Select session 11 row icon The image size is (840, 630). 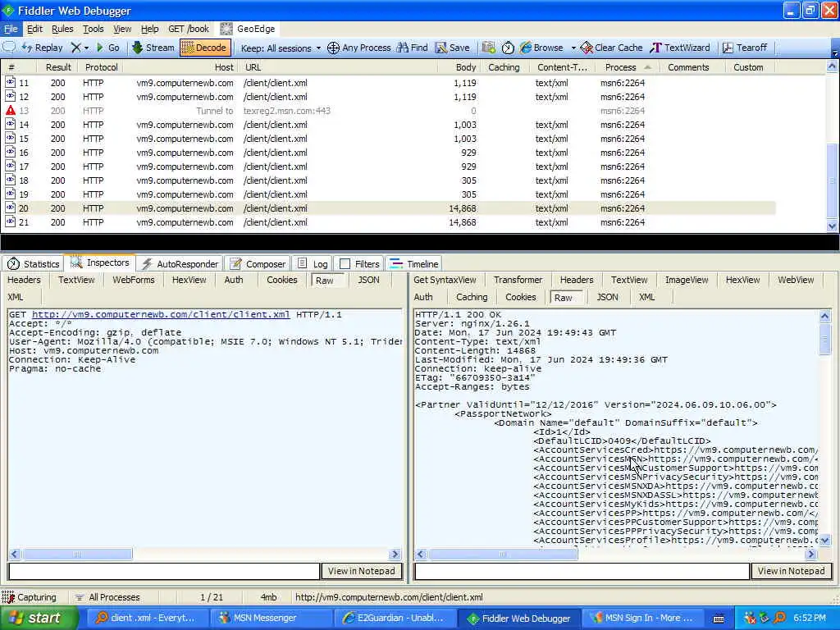10,83
